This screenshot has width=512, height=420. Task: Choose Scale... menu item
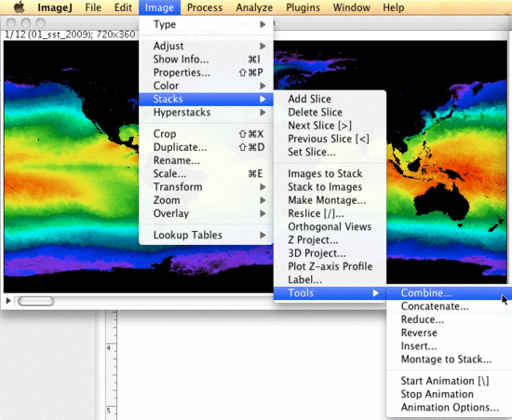click(206, 174)
